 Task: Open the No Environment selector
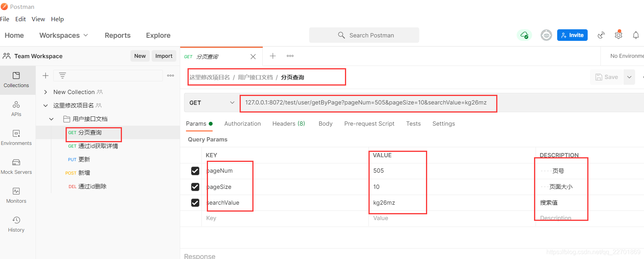(x=627, y=56)
